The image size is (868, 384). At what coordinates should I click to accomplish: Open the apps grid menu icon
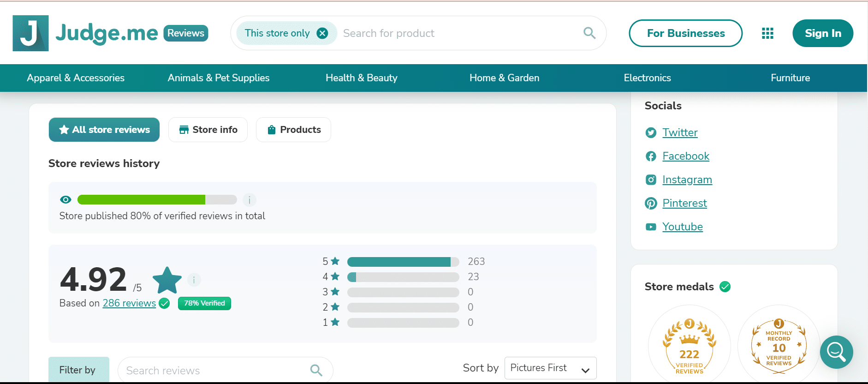click(x=767, y=33)
